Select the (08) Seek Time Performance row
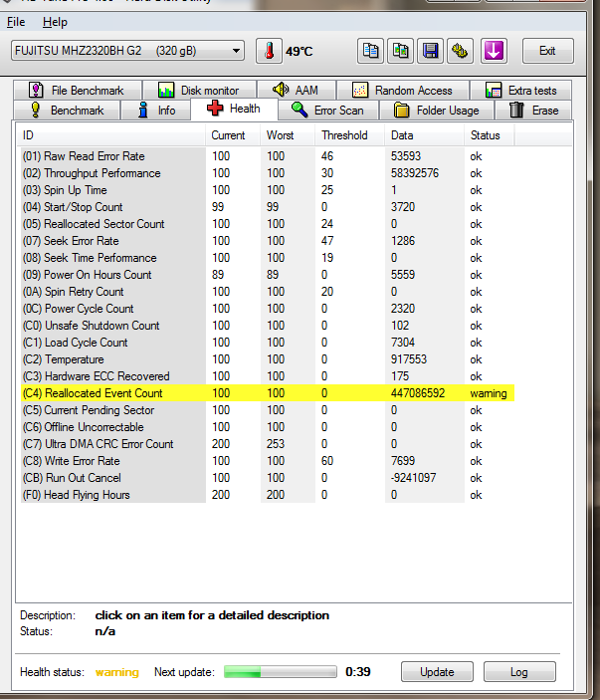The image size is (600, 700). click(268, 258)
